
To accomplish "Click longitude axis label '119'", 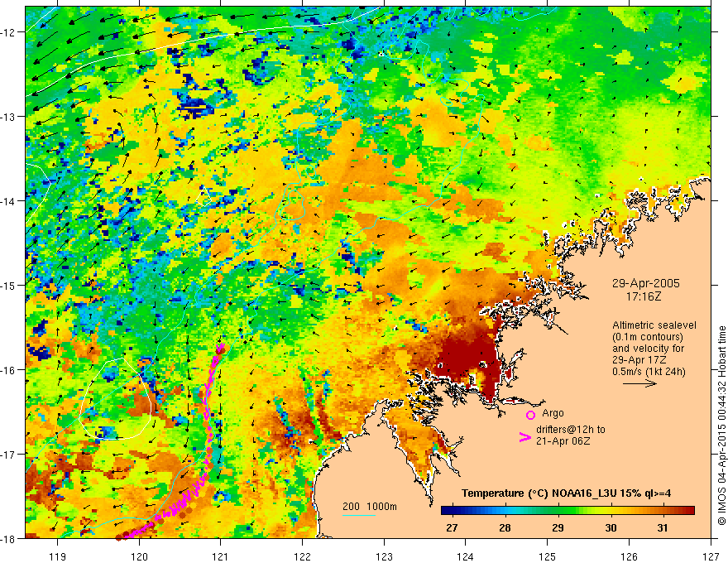I will (58, 556).
